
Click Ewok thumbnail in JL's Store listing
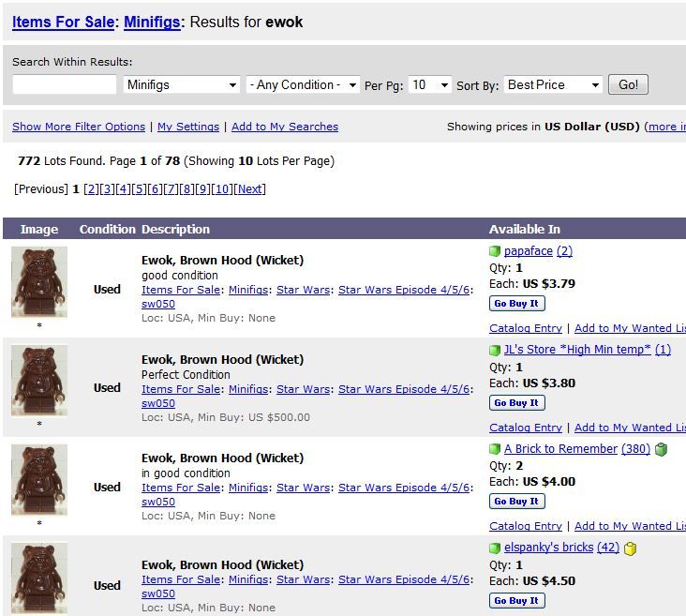tap(39, 380)
